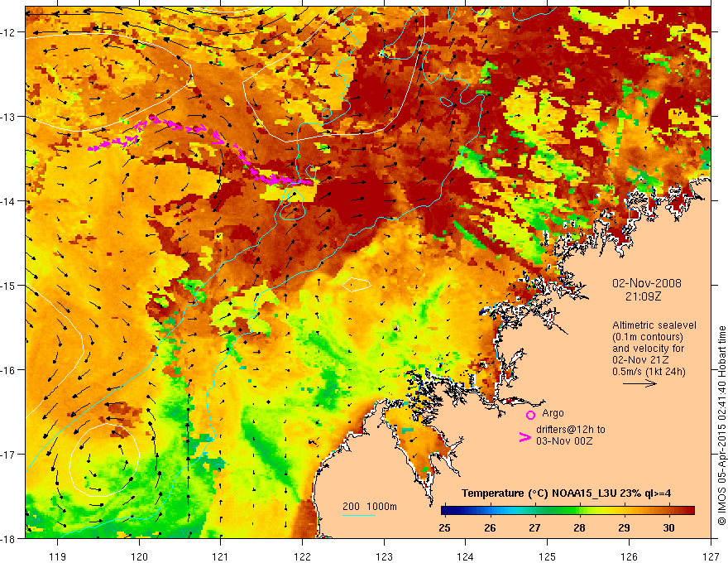Screen dimensions: 728x563
Task: Click the colorbar tick label 28
Action: click(579, 528)
